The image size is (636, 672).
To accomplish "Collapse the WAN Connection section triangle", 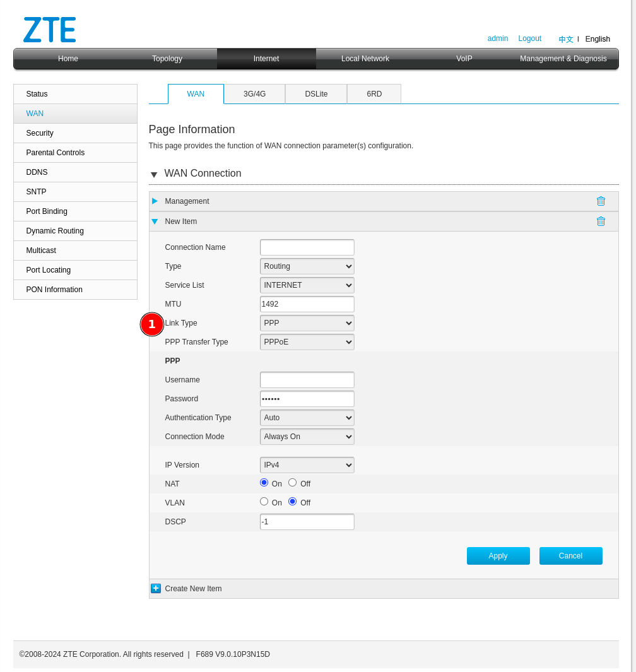I will (154, 175).
